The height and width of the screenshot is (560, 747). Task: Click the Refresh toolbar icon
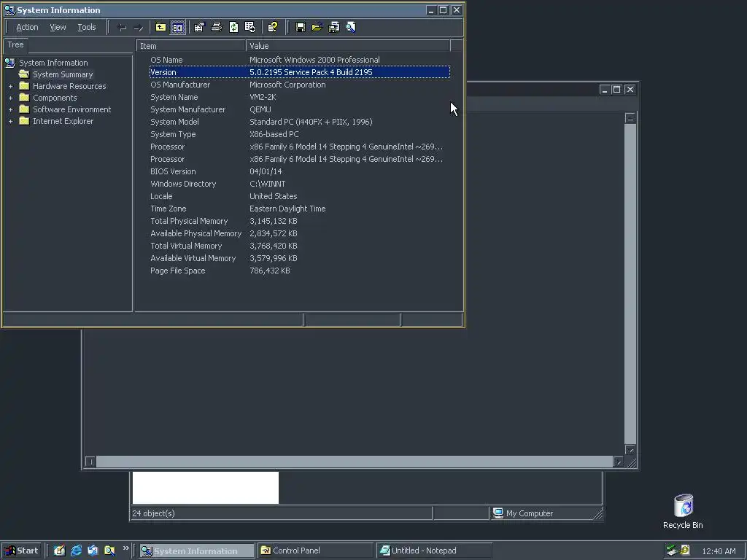click(x=233, y=27)
